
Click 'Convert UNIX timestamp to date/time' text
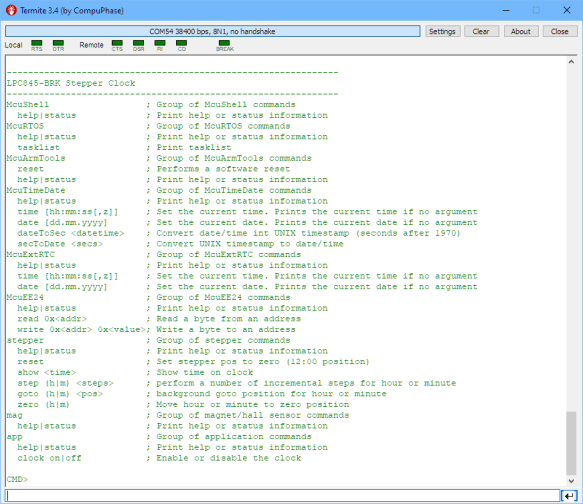coord(250,244)
